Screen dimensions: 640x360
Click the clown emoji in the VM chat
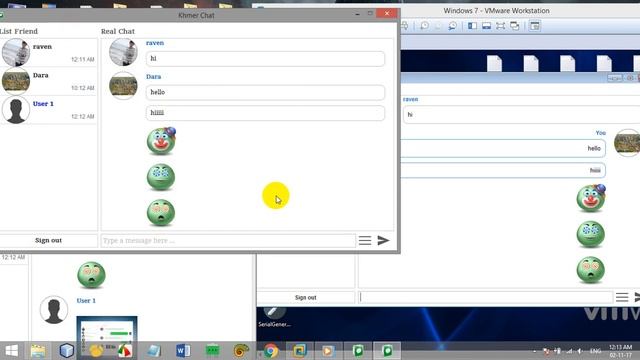[x=591, y=198]
